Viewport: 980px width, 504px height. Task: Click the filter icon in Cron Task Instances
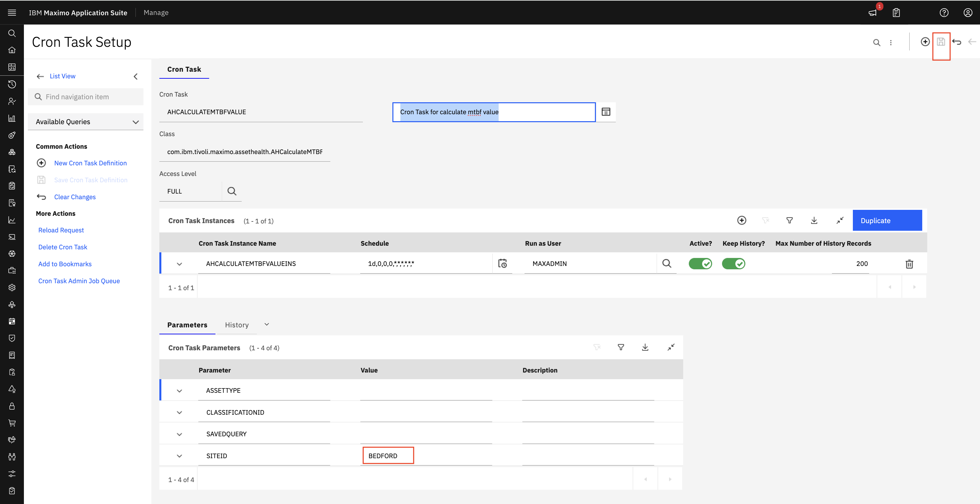(789, 220)
